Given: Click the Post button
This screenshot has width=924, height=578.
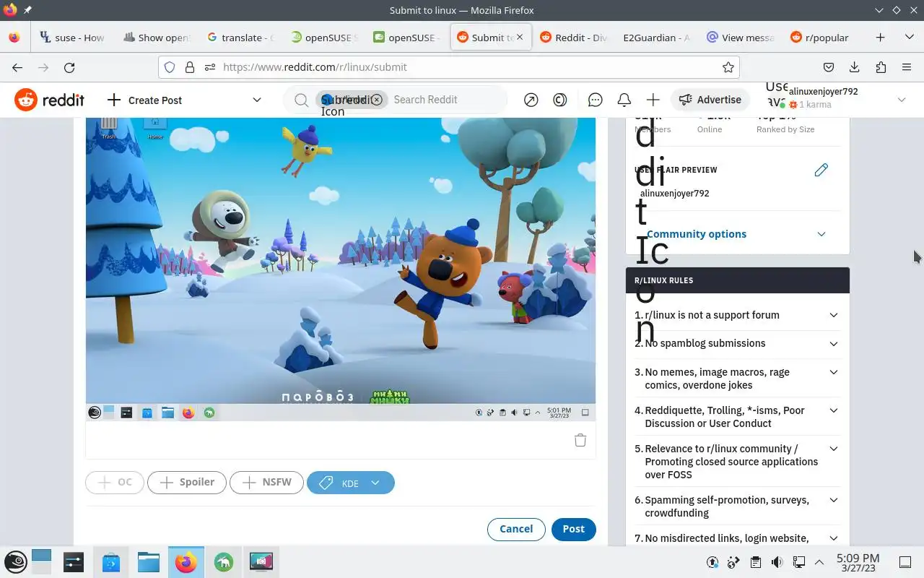Looking at the screenshot, I should (574, 529).
